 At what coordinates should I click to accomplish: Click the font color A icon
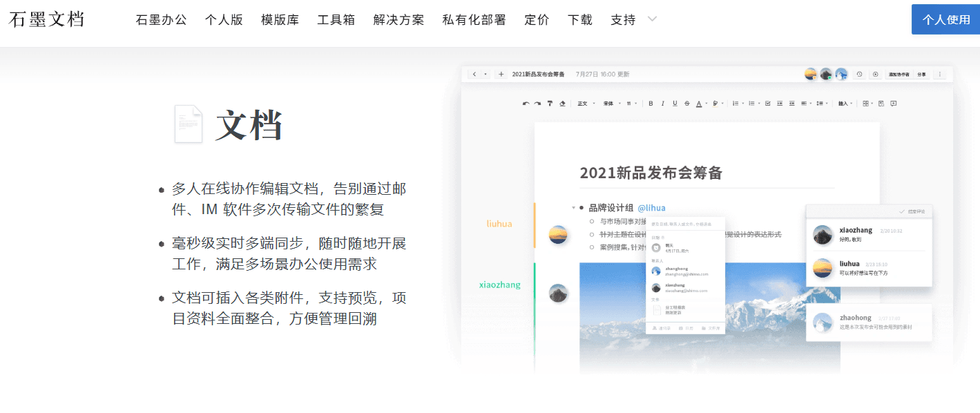click(699, 104)
